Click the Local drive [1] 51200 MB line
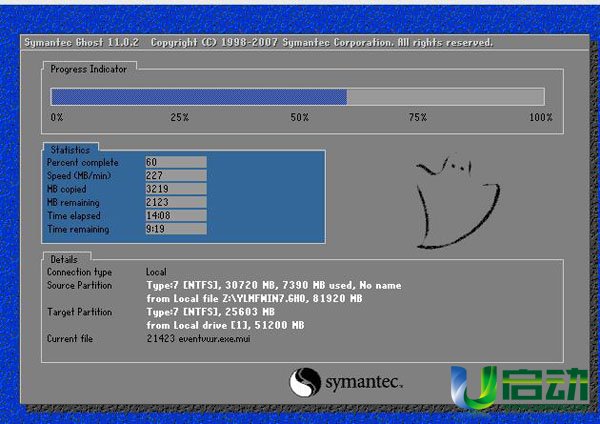This screenshot has height=424, width=600. pos(225,325)
